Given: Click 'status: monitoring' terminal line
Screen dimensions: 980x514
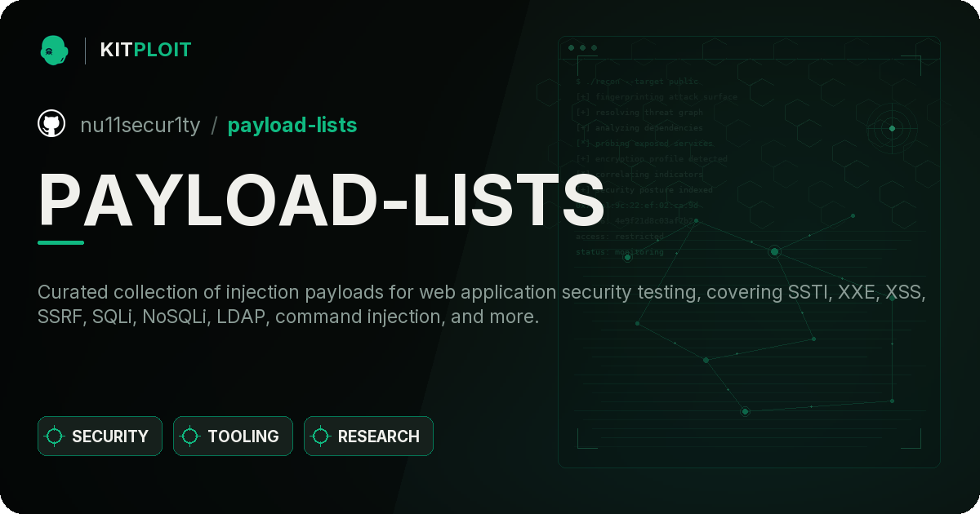Looking at the screenshot, I should [x=620, y=252].
